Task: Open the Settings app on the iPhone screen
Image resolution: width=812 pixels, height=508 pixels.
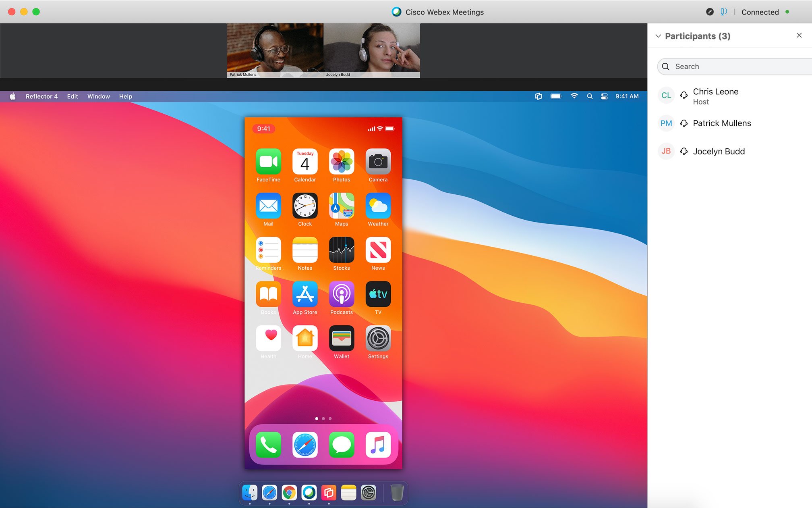Action: (378, 339)
